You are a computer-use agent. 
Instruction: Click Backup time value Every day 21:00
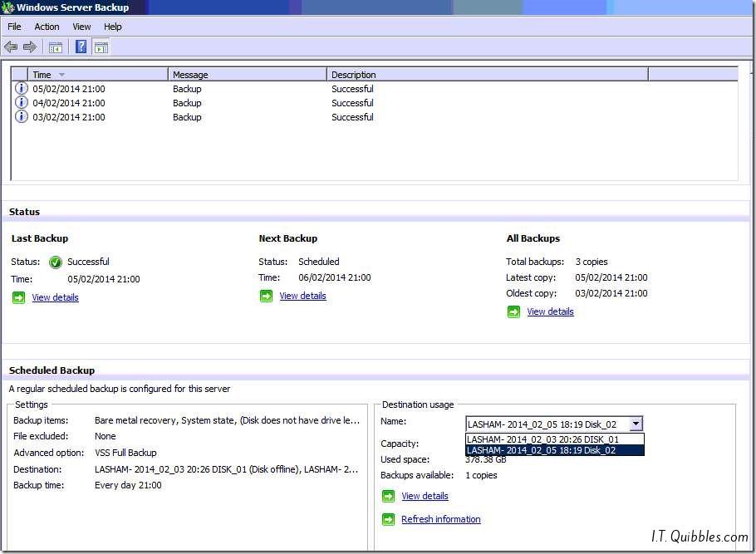(x=128, y=485)
